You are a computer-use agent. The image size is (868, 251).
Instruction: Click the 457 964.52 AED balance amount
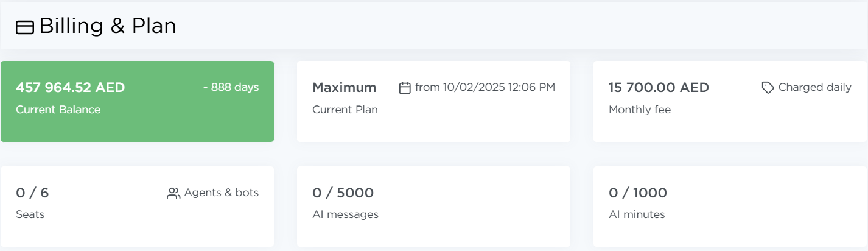[x=70, y=87]
